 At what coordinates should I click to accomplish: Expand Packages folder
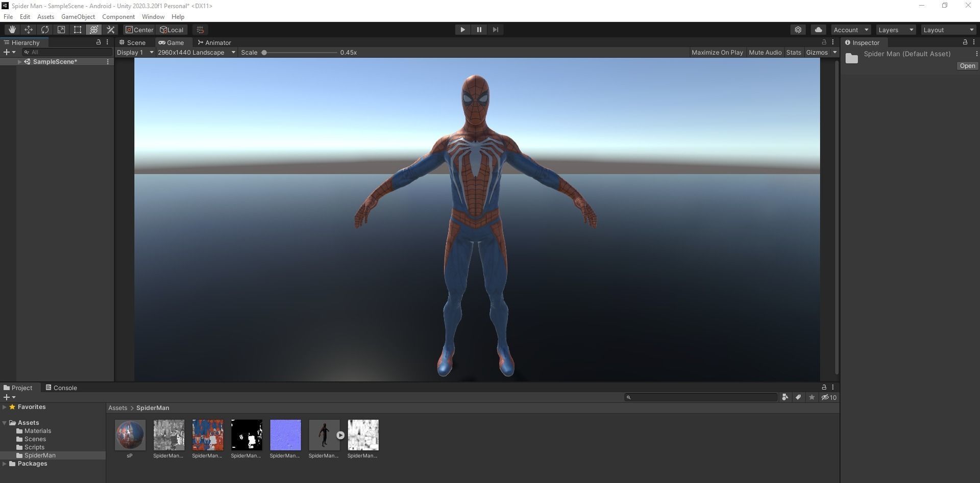4,464
